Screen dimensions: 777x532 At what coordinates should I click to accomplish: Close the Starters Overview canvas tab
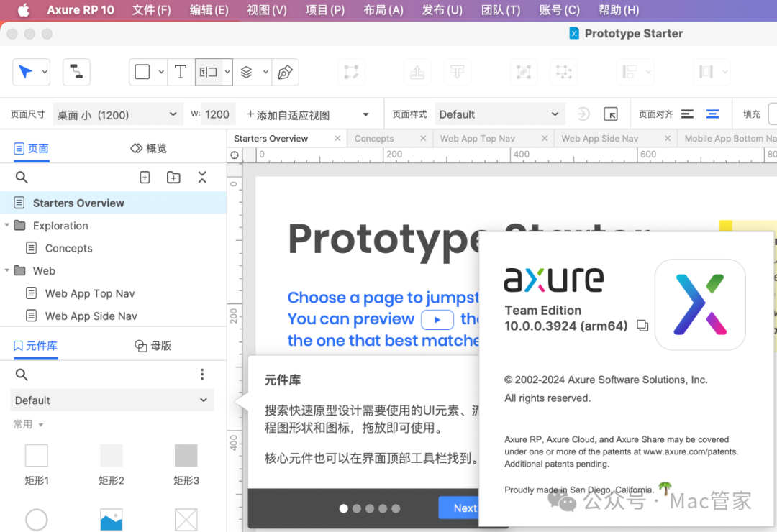pos(337,139)
